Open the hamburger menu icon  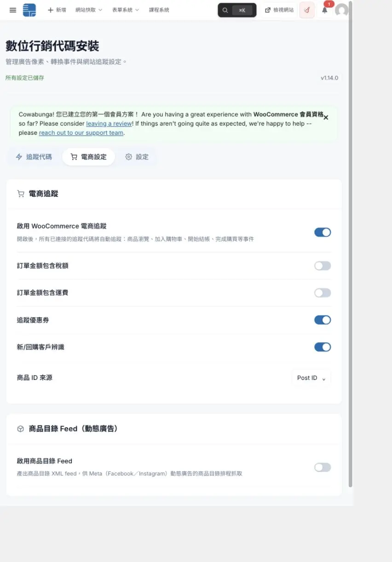[x=13, y=10]
